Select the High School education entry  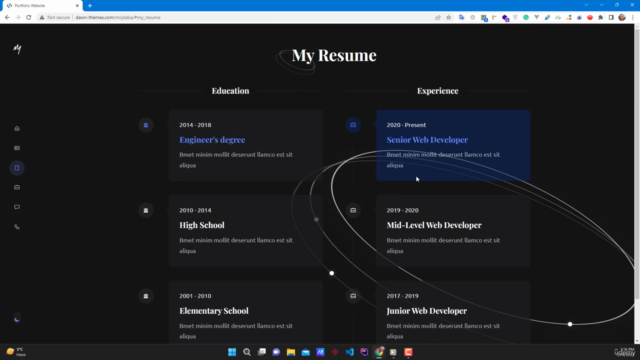(x=246, y=231)
